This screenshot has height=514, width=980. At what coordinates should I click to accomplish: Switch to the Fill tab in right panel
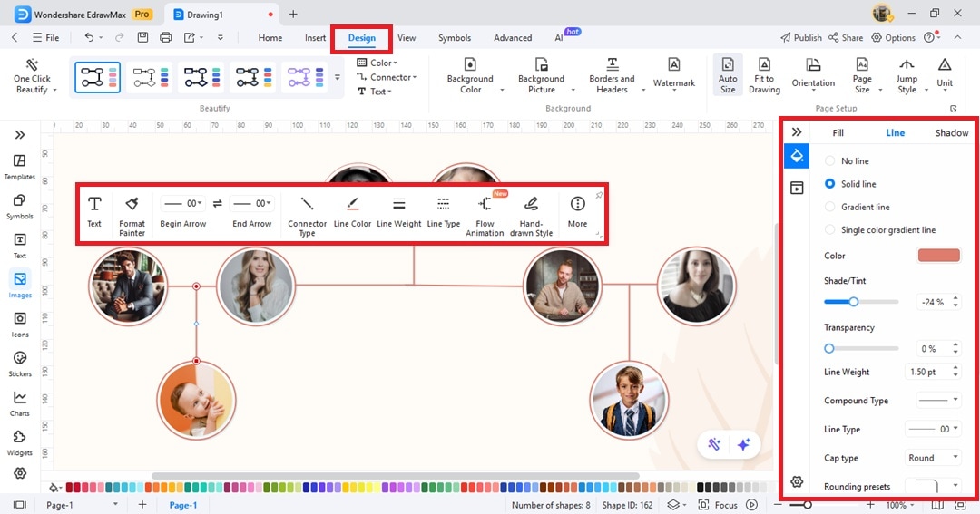click(838, 132)
